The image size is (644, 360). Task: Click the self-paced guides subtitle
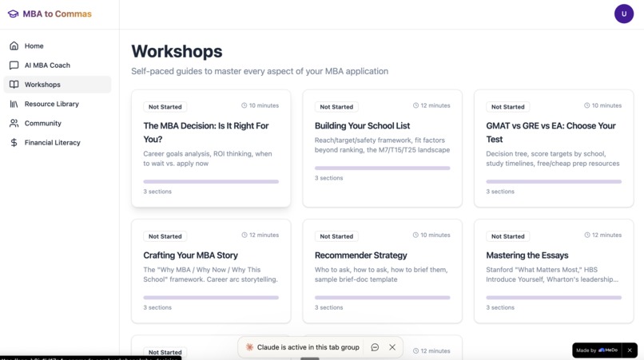(260, 71)
